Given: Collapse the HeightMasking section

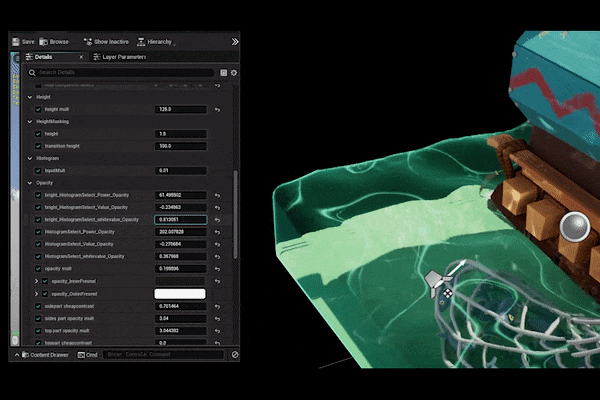Looking at the screenshot, I should pyautogui.click(x=29, y=121).
